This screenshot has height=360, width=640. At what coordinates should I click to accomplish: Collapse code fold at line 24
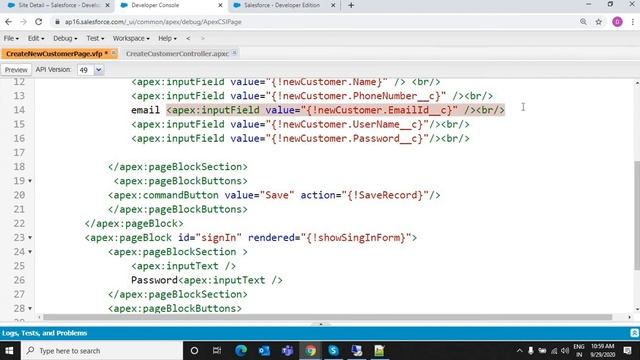coord(30,252)
